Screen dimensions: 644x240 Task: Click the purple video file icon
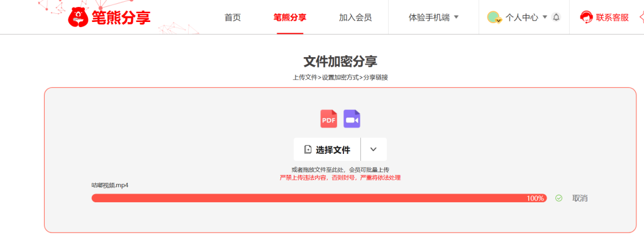(352, 119)
